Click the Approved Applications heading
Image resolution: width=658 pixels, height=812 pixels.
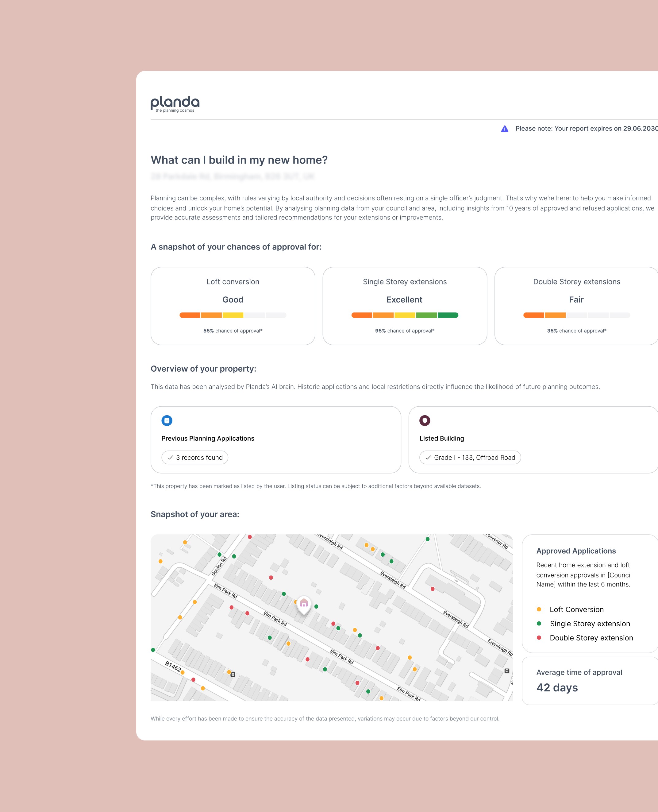pos(576,551)
